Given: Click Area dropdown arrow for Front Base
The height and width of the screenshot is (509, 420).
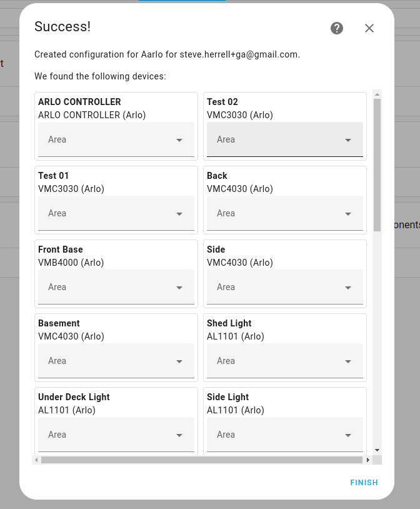Looking at the screenshot, I should point(179,288).
